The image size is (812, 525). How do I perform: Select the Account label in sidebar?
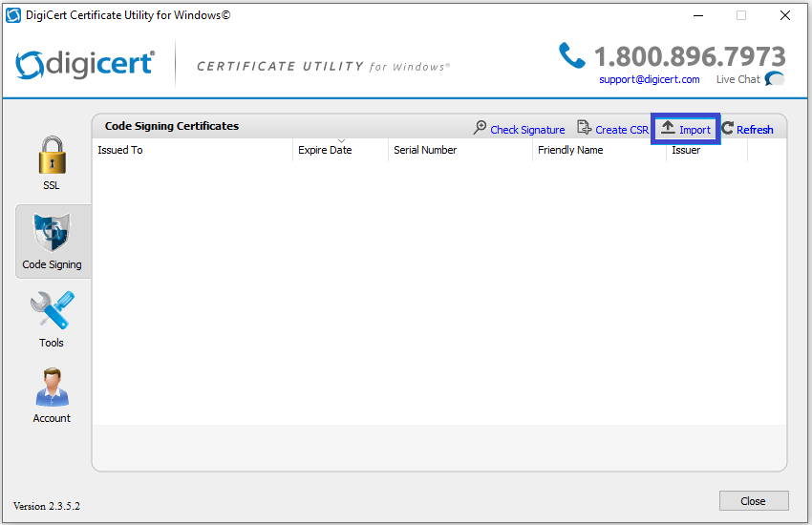pyautogui.click(x=52, y=418)
